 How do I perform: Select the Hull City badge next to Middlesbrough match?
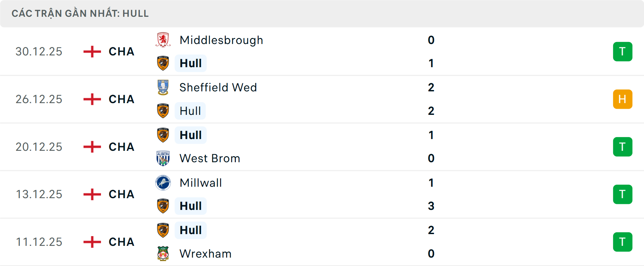pos(163,63)
